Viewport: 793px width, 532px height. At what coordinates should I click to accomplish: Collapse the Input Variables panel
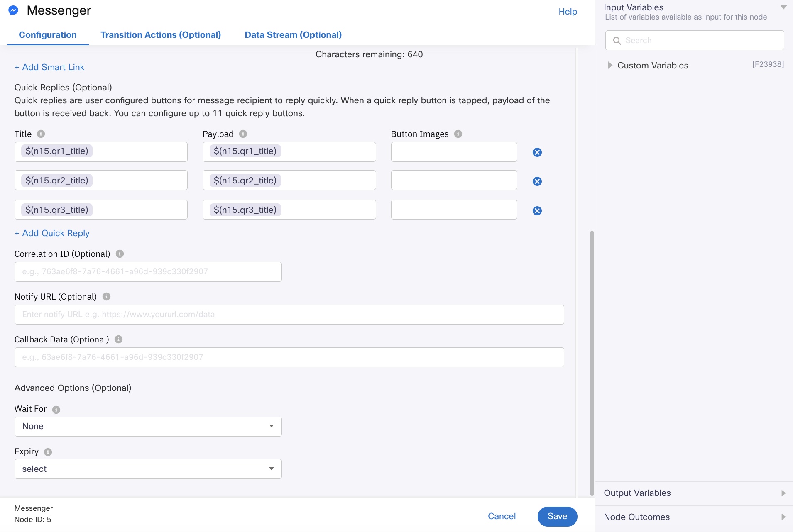tap(783, 7)
